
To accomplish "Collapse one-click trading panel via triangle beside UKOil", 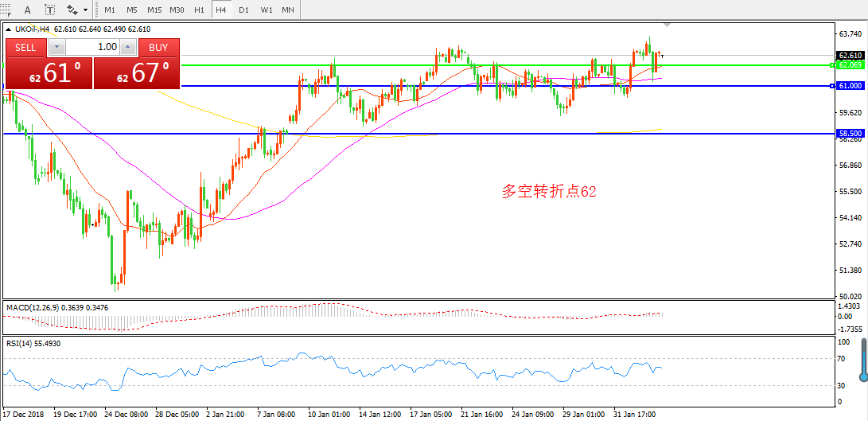I will (x=9, y=29).
